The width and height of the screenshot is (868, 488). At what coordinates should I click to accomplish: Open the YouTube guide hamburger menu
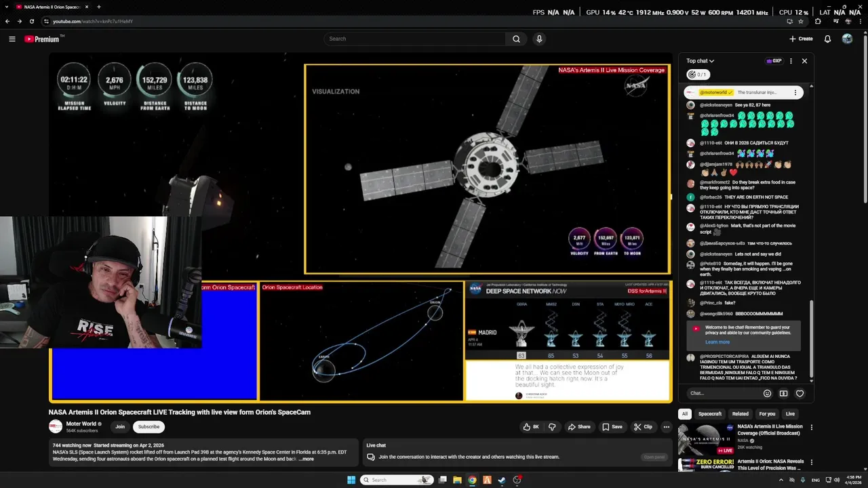[x=12, y=39]
